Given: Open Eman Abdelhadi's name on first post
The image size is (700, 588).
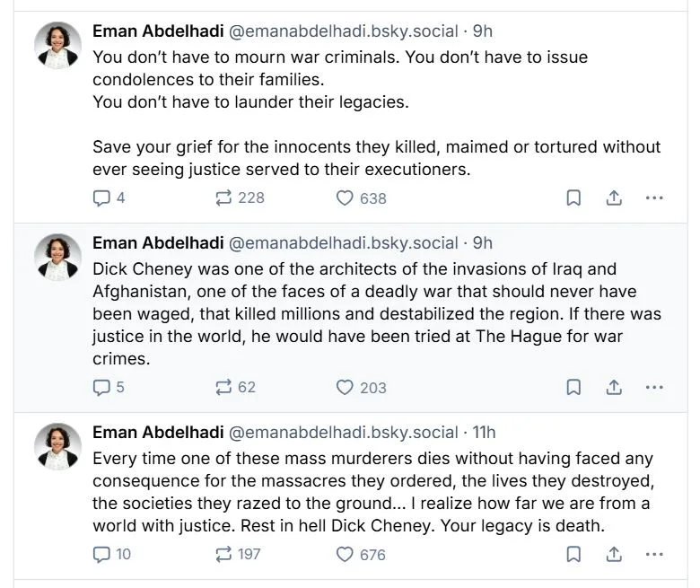Looking at the screenshot, I should pos(158,31).
